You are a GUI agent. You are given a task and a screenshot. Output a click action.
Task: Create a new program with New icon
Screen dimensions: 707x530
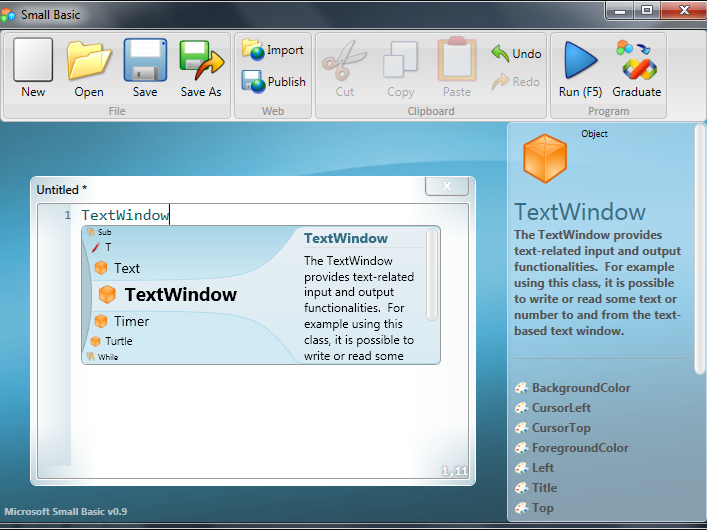pyautogui.click(x=33, y=68)
